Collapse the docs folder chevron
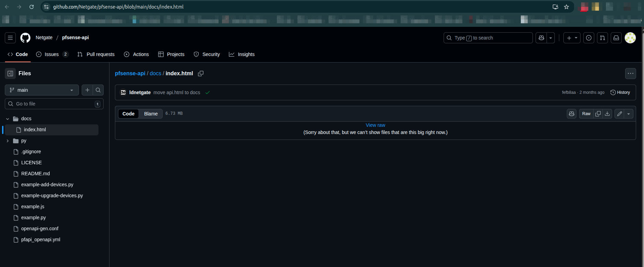 pos(8,119)
